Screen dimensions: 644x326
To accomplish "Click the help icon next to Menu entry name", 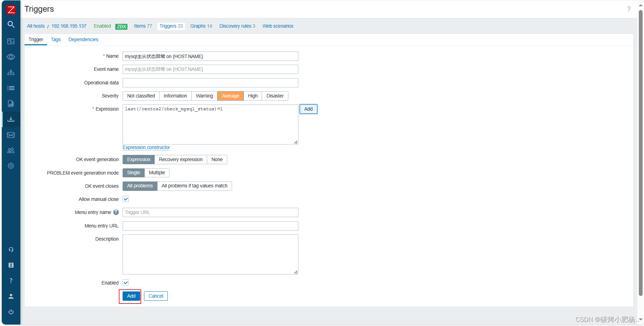I will click(116, 212).
